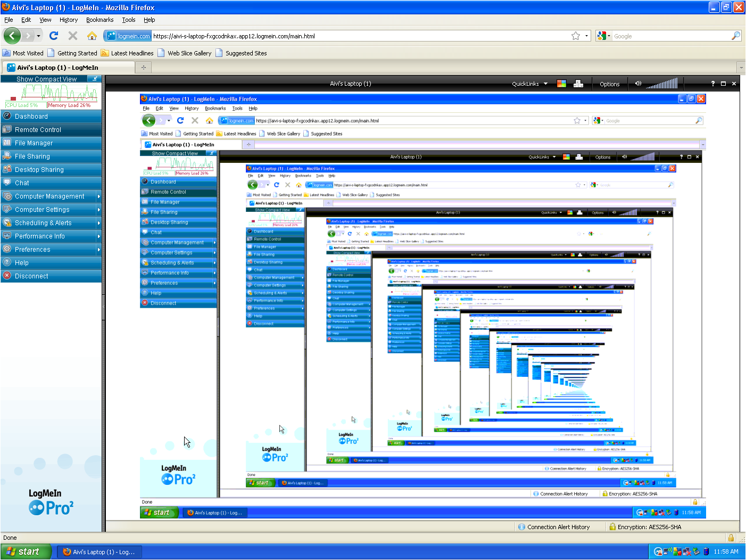Open the outermost address bar history dropdown arrow

(x=587, y=36)
